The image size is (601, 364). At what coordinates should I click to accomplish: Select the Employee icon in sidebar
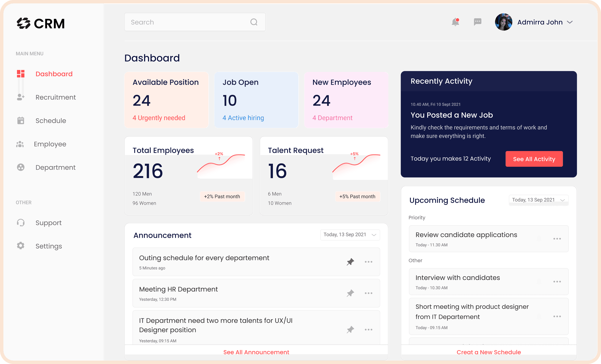click(20, 144)
